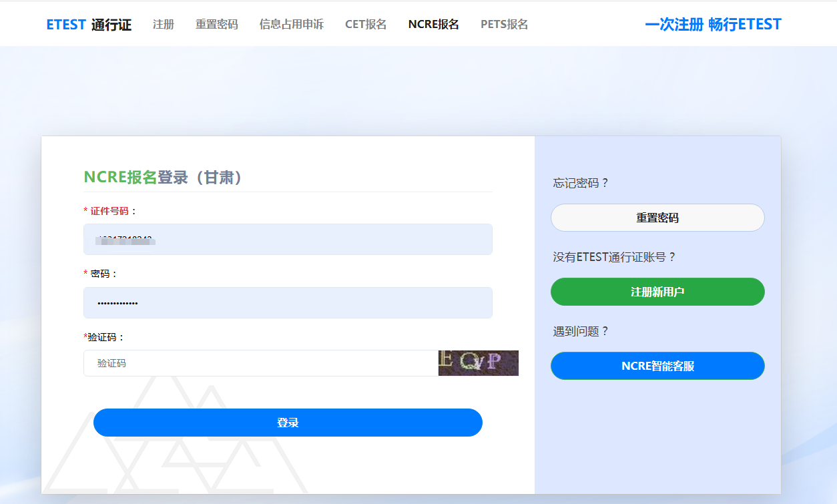
Task: Click the green 注册新用户 button
Action: (x=657, y=292)
